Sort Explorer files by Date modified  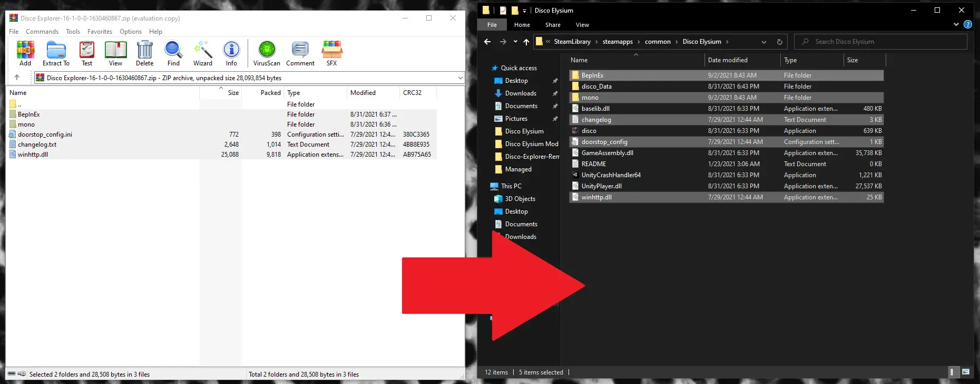742,60
